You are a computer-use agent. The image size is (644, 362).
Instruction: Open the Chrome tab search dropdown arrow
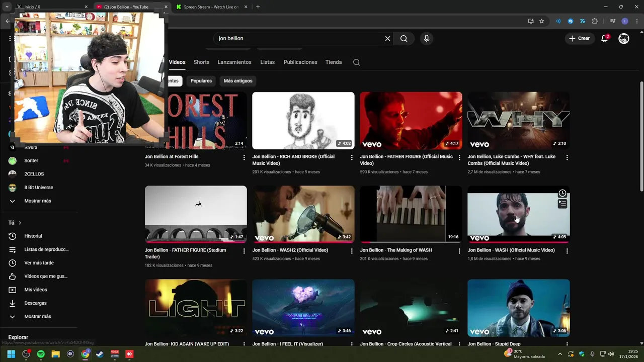[x=7, y=7]
